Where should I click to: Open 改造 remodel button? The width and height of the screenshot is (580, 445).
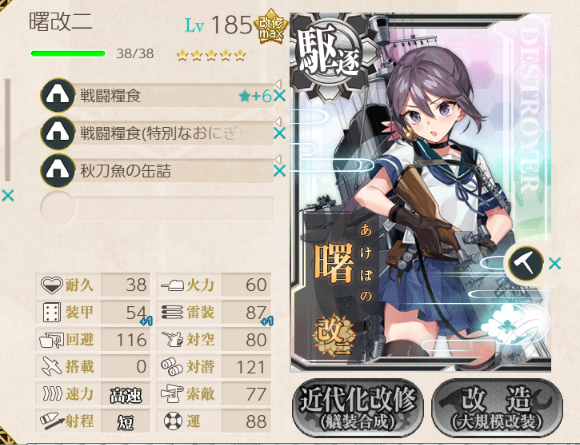(497, 408)
